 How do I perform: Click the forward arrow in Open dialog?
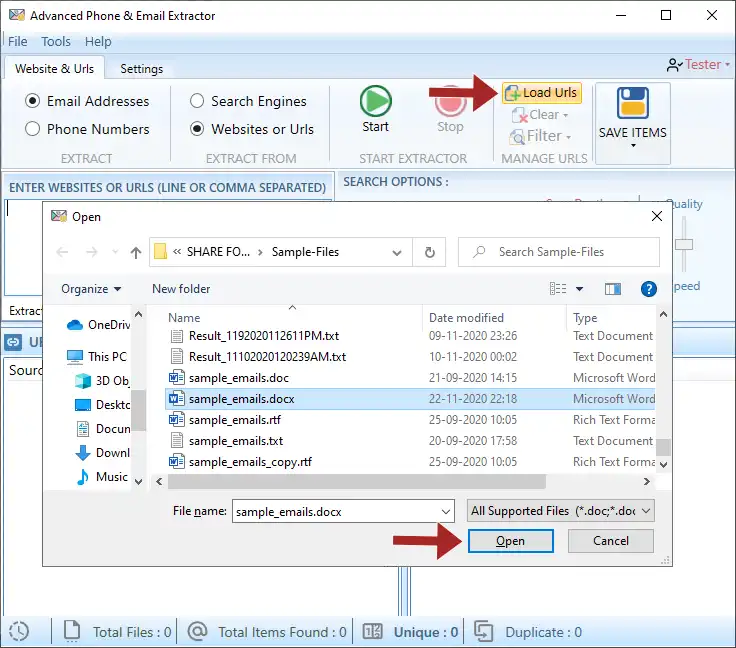[x=92, y=252]
